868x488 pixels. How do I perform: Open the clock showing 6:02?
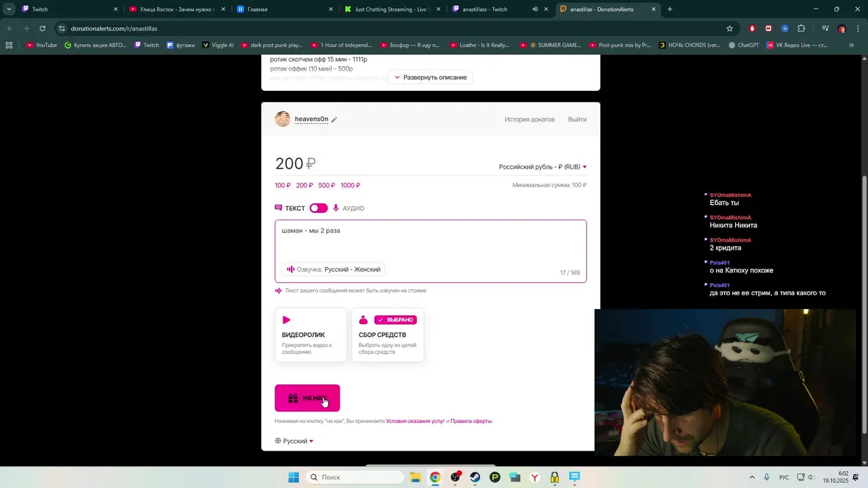(x=836, y=477)
